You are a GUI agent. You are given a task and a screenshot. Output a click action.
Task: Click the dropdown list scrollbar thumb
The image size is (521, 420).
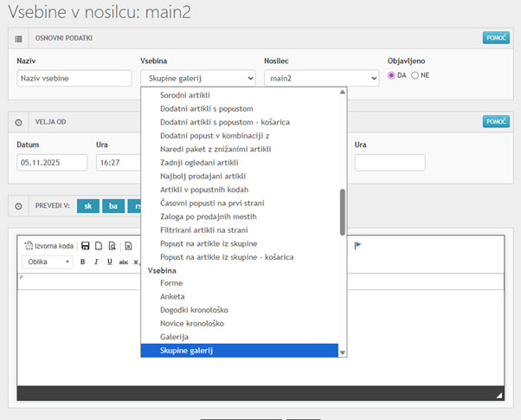click(343, 212)
